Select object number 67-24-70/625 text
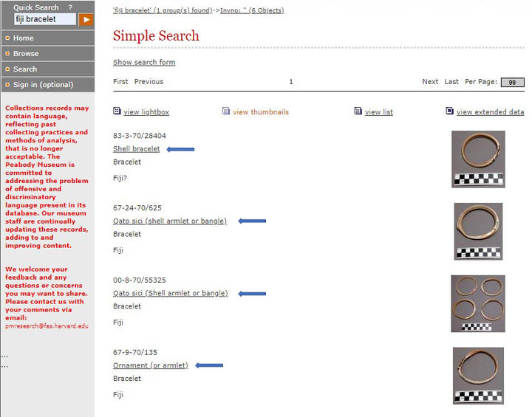The image size is (532, 417). point(137,208)
